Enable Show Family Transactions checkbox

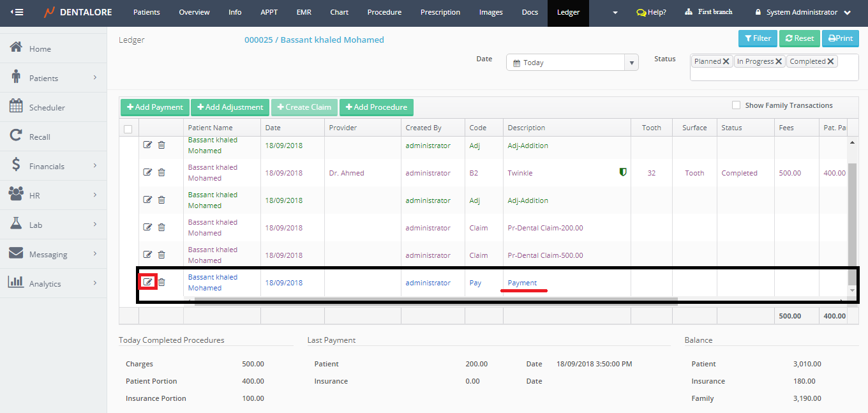pyautogui.click(x=736, y=105)
